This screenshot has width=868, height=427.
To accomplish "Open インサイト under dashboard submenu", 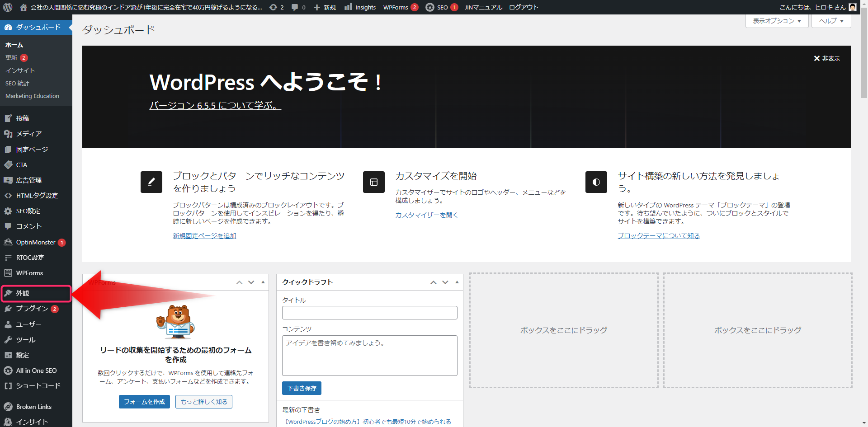I will click(x=20, y=70).
